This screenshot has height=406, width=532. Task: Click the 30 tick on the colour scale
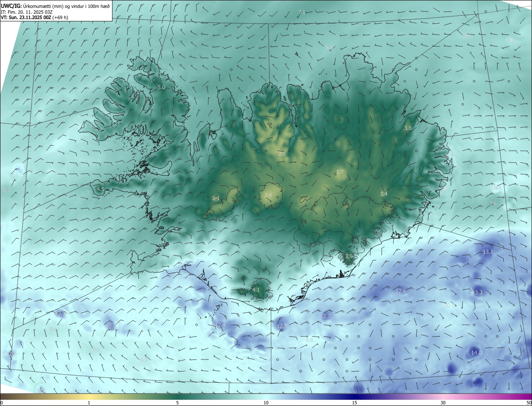(443, 403)
